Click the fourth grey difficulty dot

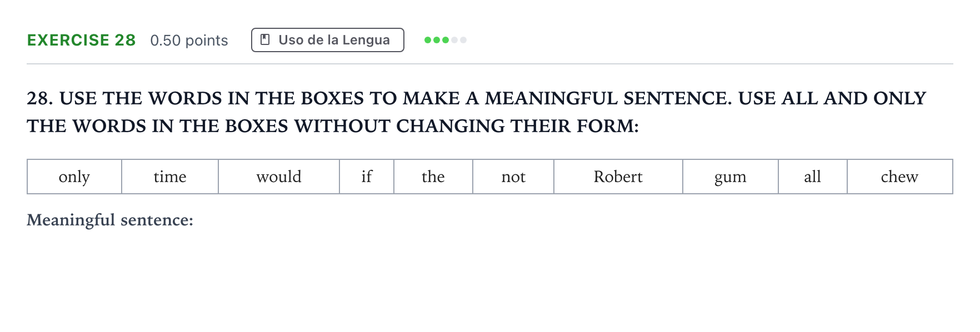[x=454, y=40]
